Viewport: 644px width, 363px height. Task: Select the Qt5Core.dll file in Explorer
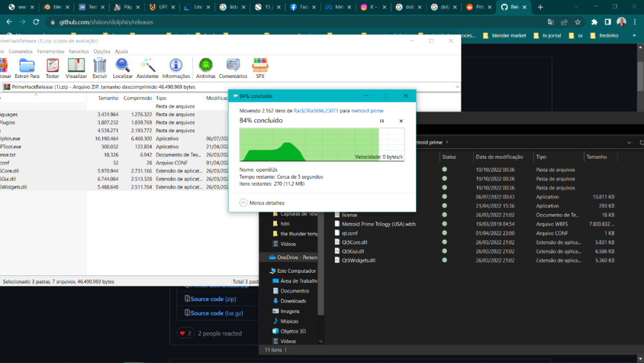tap(354, 242)
